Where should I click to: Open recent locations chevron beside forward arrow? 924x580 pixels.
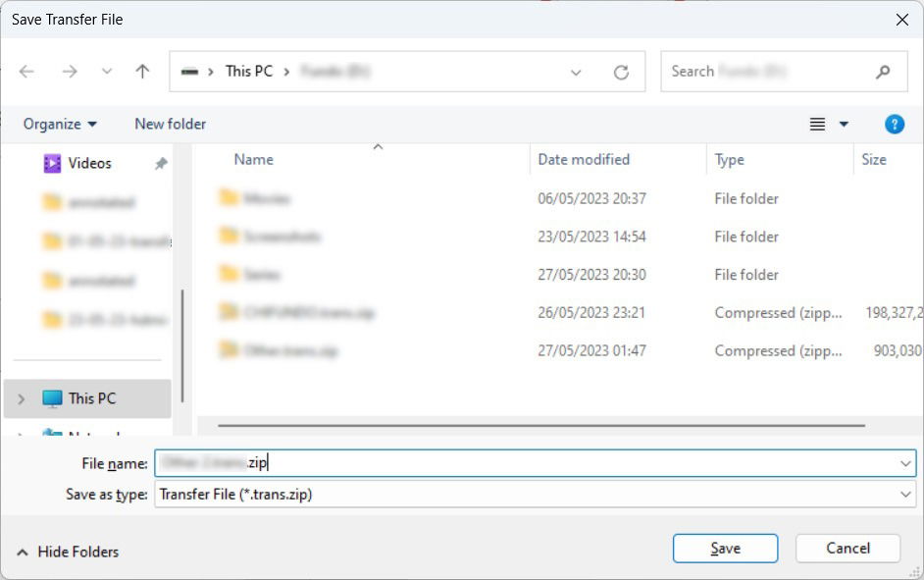[x=107, y=72]
